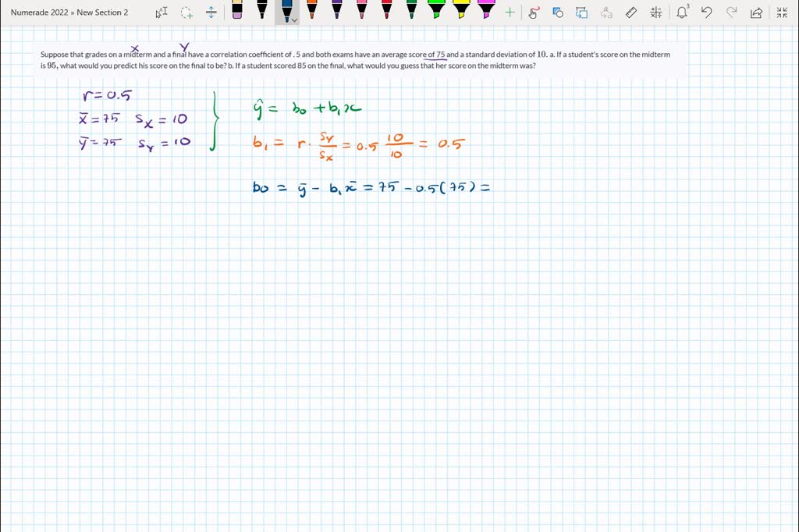Add a new pen with the plus button
The width and height of the screenshot is (799, 532).
[508, 12]
